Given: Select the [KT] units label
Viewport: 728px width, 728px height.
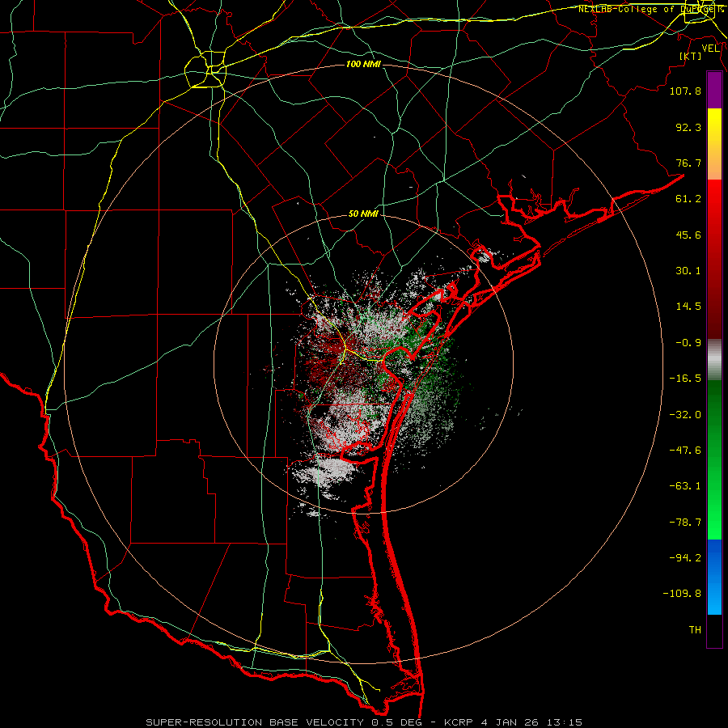Looking at the screenshot, I should point(691,56).
